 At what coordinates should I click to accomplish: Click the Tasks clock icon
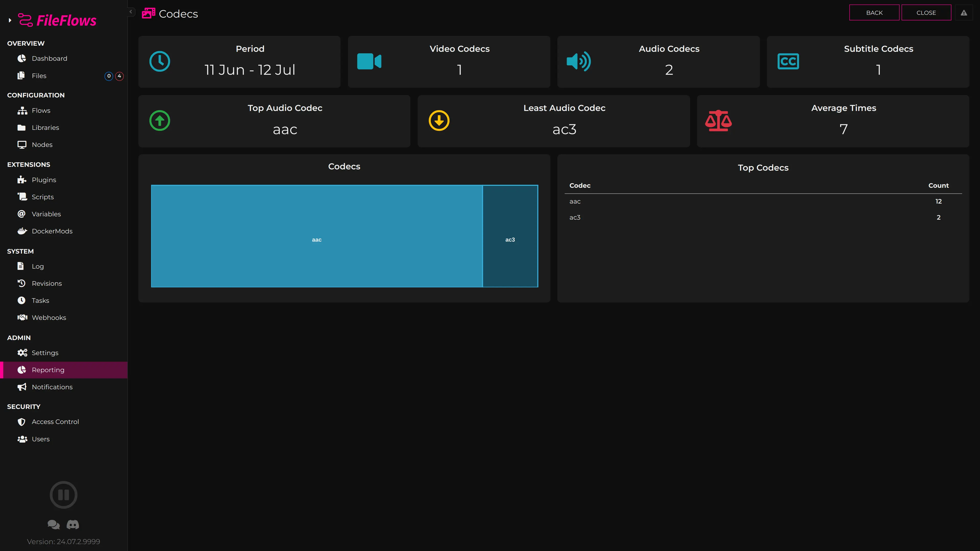coord(22,300)
